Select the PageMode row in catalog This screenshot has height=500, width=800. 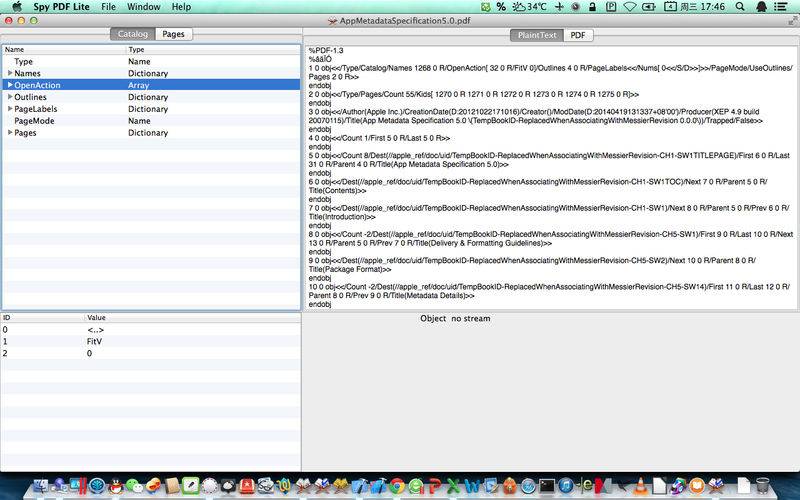[x=152, y=121]
